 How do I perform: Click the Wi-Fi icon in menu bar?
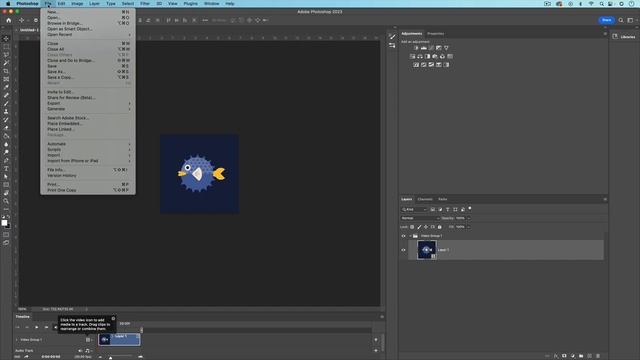coord(591,4)
